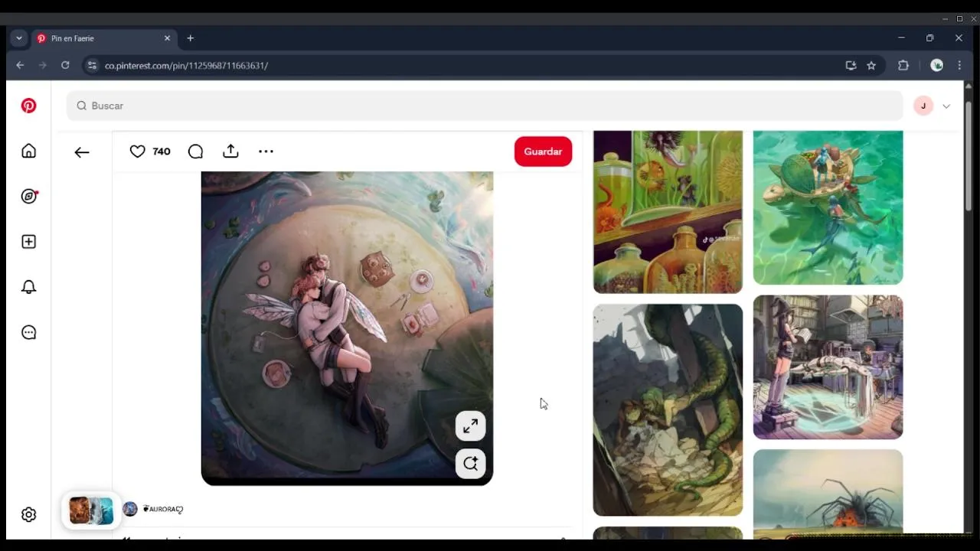
Task: Open the Explore compass icon
Action: pos(28,196)
